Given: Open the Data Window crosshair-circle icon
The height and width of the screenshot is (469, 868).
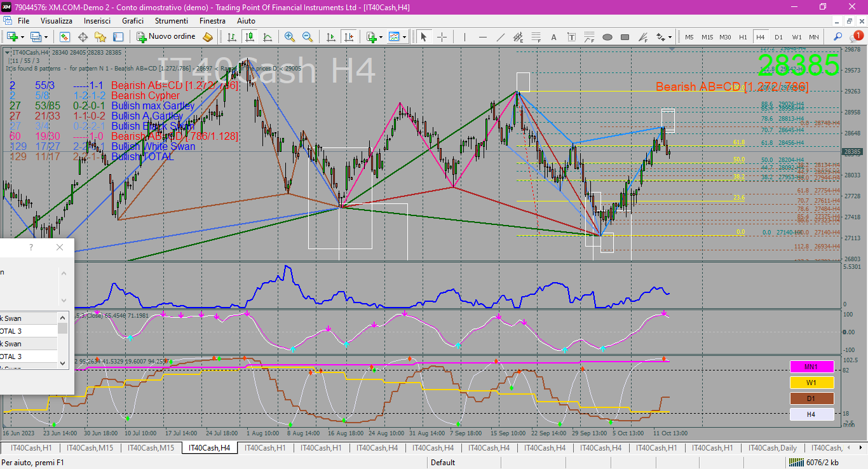Looking at the screenshot, I should [x=83, y=37].
